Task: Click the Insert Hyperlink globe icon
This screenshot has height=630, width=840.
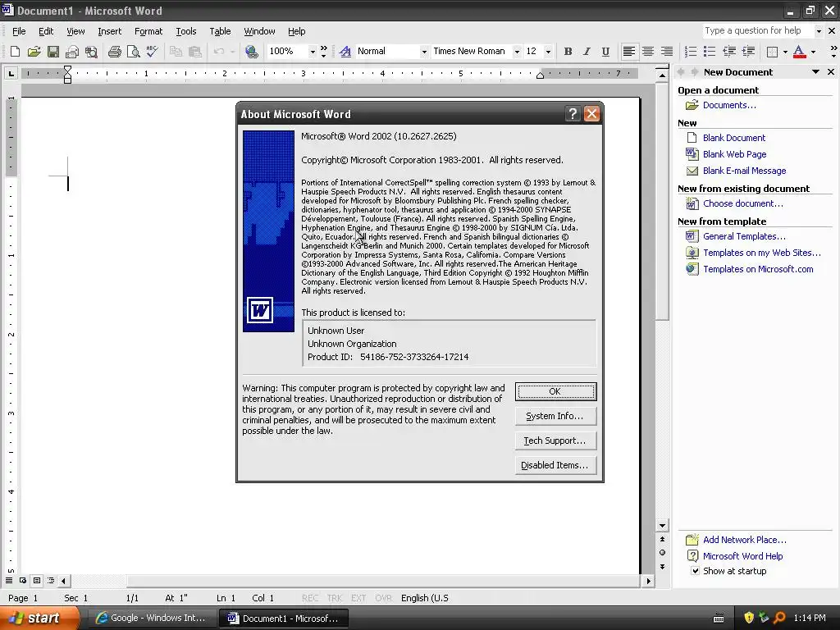Action: [x=251, y=52]
